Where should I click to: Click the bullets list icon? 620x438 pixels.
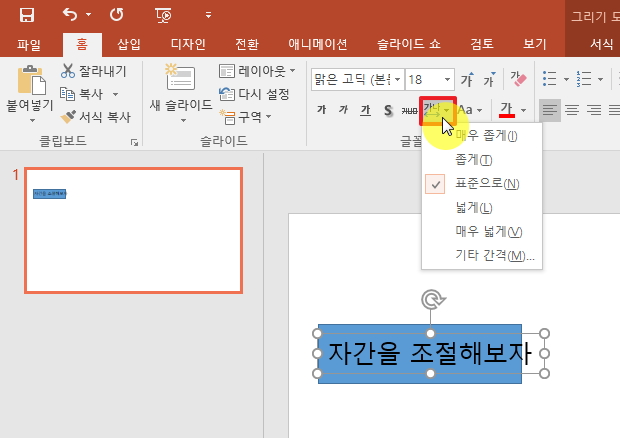click(x=550, y=79)
